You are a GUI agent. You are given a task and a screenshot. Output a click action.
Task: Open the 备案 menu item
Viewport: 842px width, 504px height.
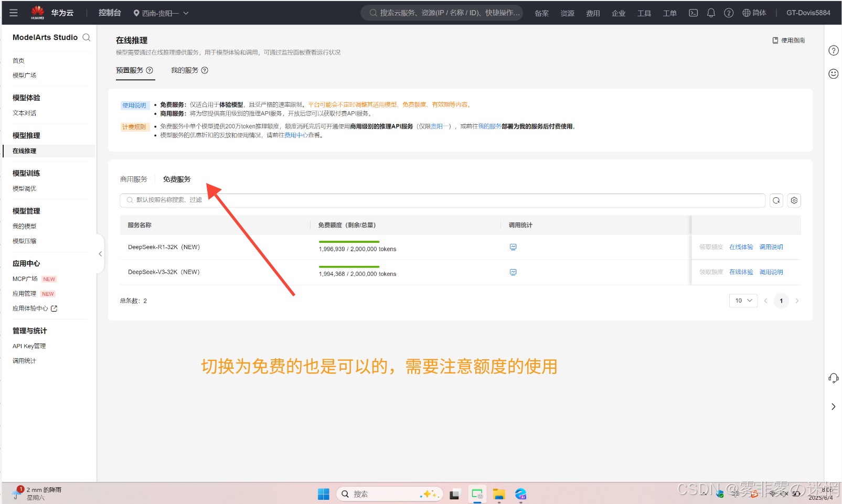click(x=541, y=13)
